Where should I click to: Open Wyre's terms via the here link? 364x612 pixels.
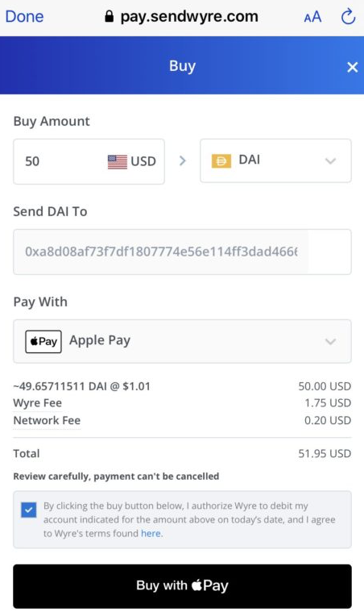[151, 534]
